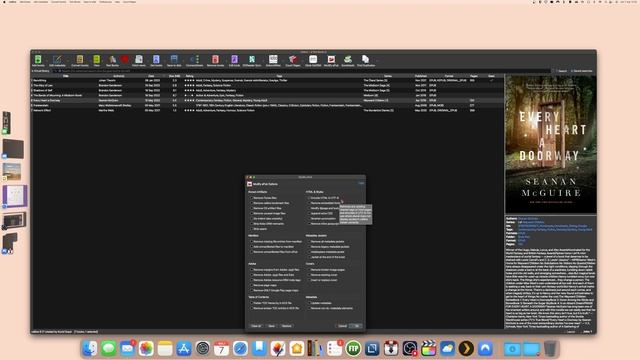Click the Save button in the Modify ePub dialog
Screen dimensions: 640x360
[x=271, y=326]
